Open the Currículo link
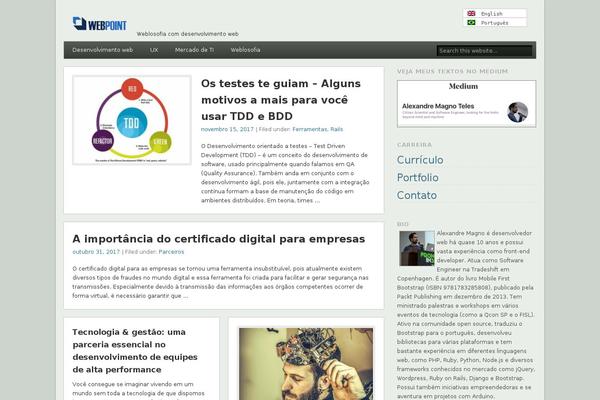 420,160
